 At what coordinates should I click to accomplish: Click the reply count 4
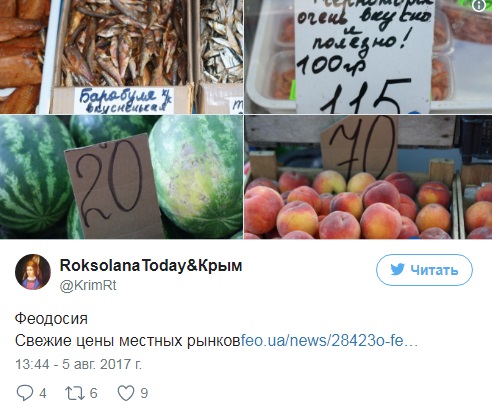click(x=43, y=393)
